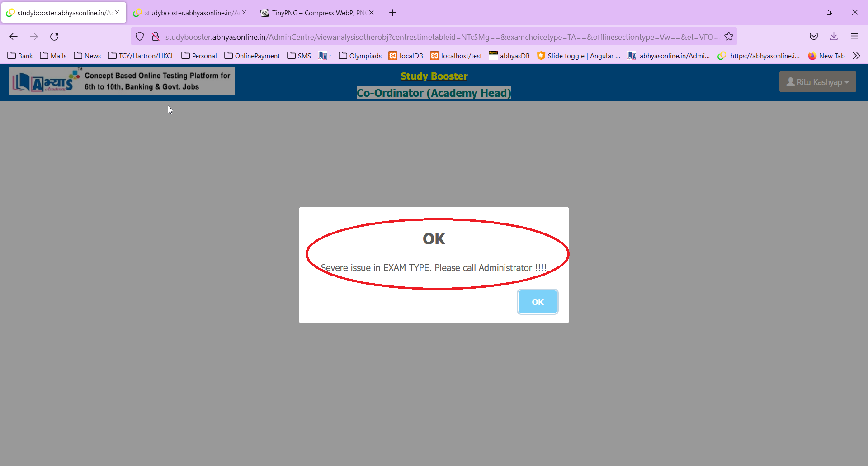The height and width of the screenshot is (466, 868).
Task: Click the Abhyas Academy logo banner
Action: coord(122,81)
